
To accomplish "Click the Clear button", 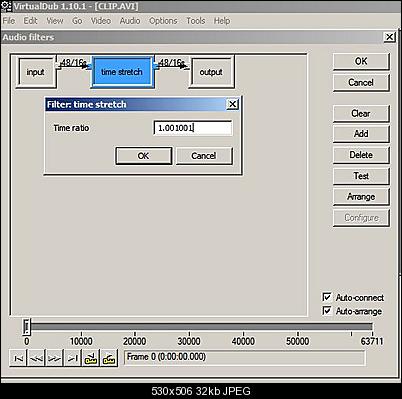I will click(361, 114).
